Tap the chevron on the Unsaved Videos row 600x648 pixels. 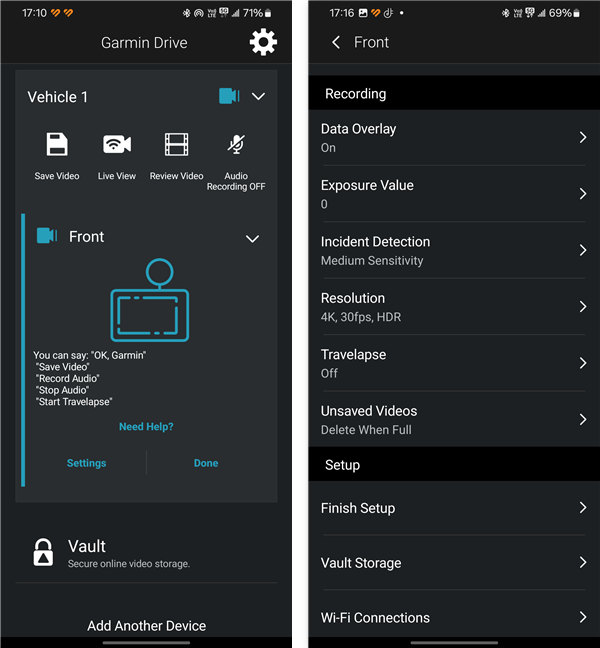(583, 419)
